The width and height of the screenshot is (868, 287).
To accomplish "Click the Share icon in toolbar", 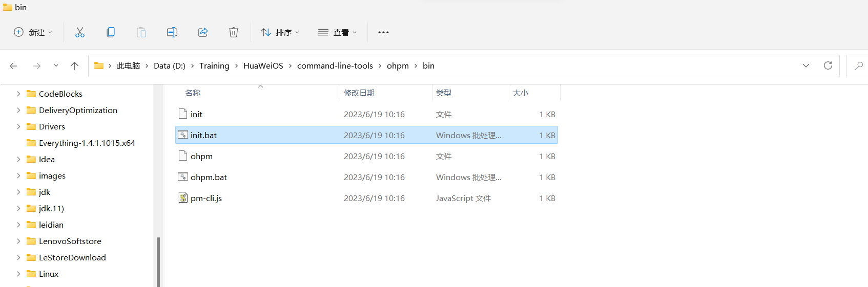I will [x=203, y=32].
